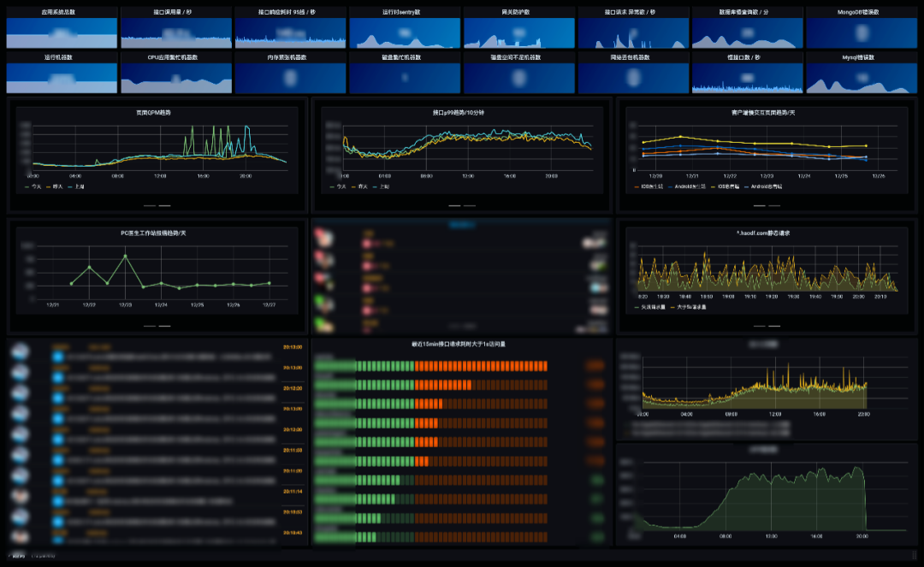Click the 20:10:43 timestamp in message list

click(293, 532)
